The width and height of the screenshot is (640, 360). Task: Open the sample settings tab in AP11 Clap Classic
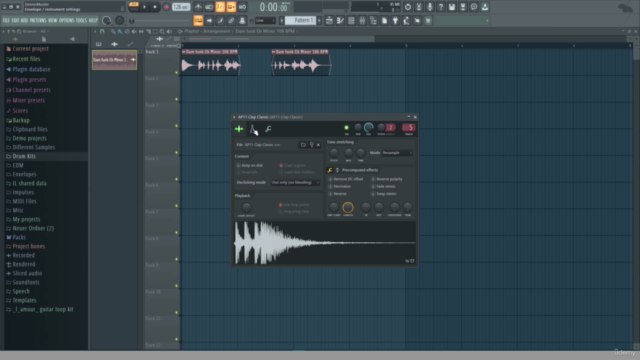click(x=239, y=129)
